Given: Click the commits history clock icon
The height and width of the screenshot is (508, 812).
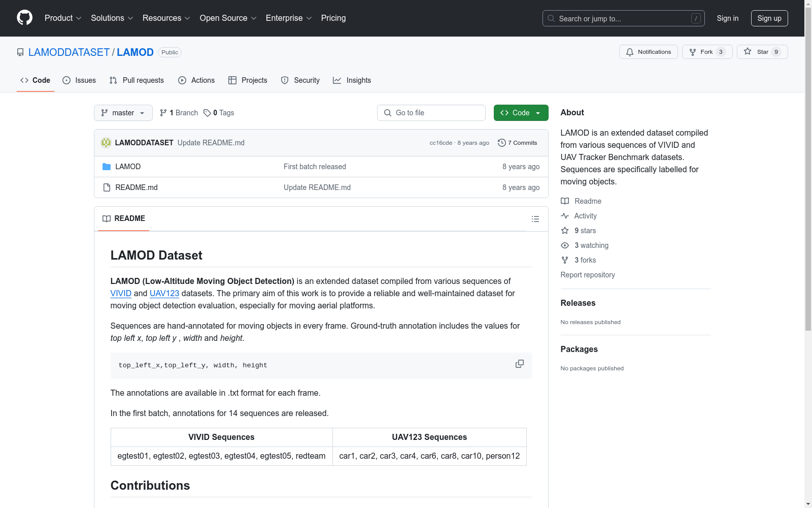Looking at the screenshot, I should click(502, 143).
